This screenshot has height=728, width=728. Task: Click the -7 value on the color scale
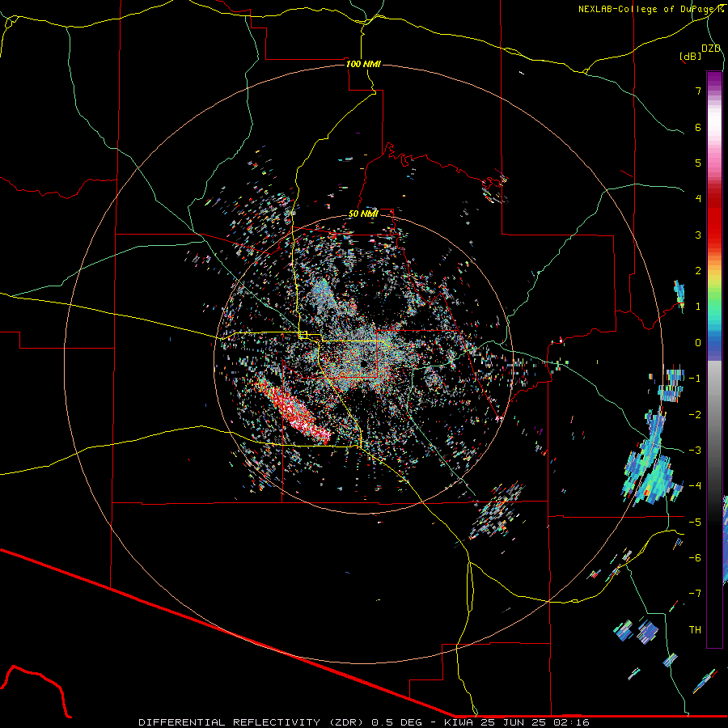695,594
